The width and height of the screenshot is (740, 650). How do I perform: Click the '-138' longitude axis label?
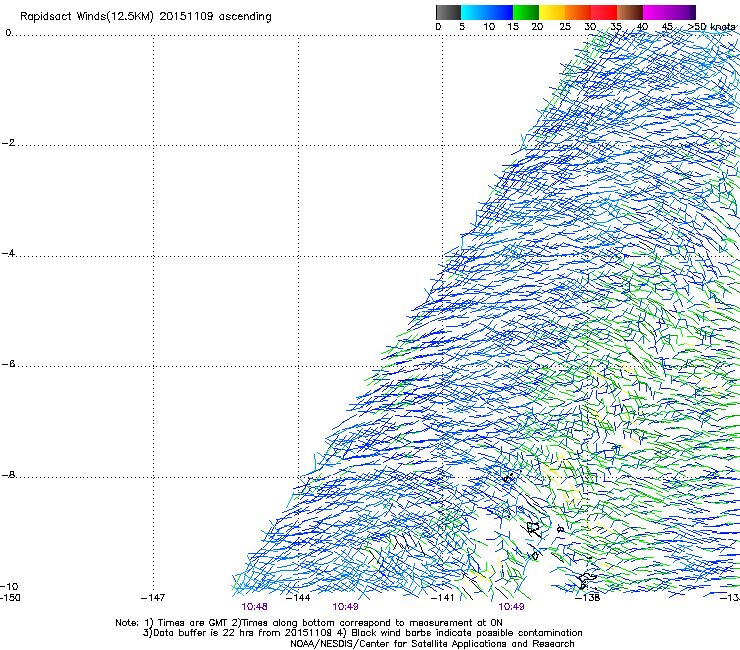click(588, 598)
